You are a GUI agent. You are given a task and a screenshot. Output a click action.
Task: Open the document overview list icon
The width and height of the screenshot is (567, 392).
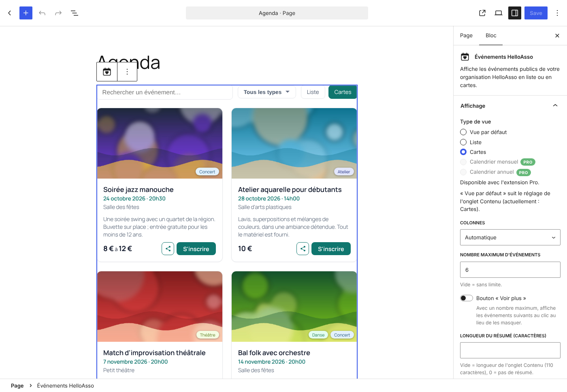(75, 13)
